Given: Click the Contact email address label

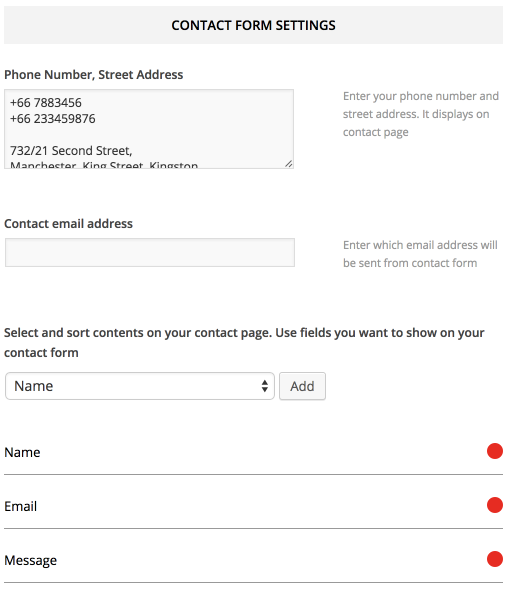Looking at the screenshot, I should [68, 224].
